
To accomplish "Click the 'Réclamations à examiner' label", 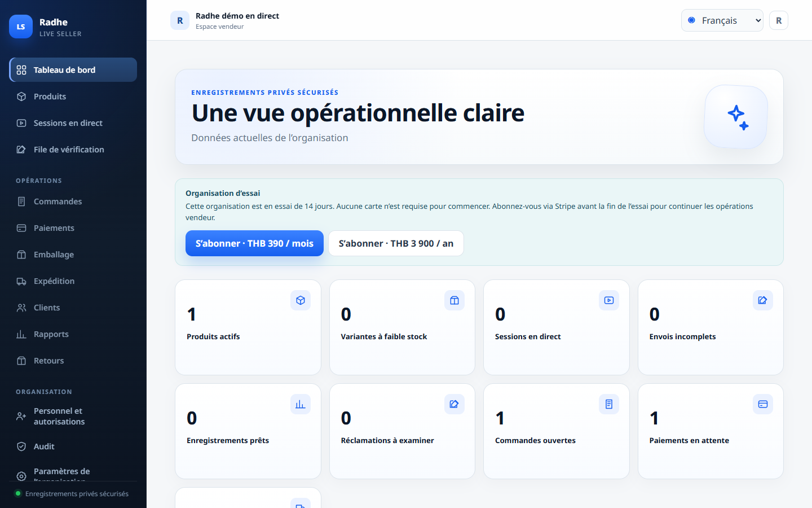I will [x=387, y=440].
